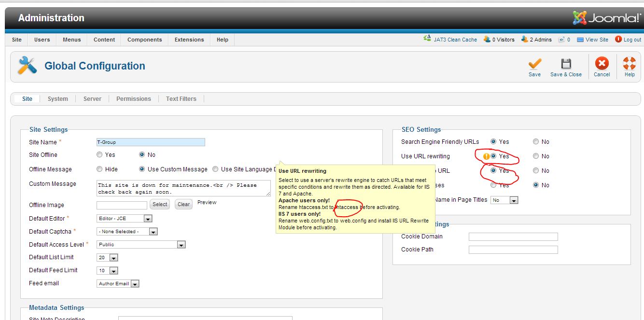Click the JAT3 Clean Cache icon

[427, 39]
